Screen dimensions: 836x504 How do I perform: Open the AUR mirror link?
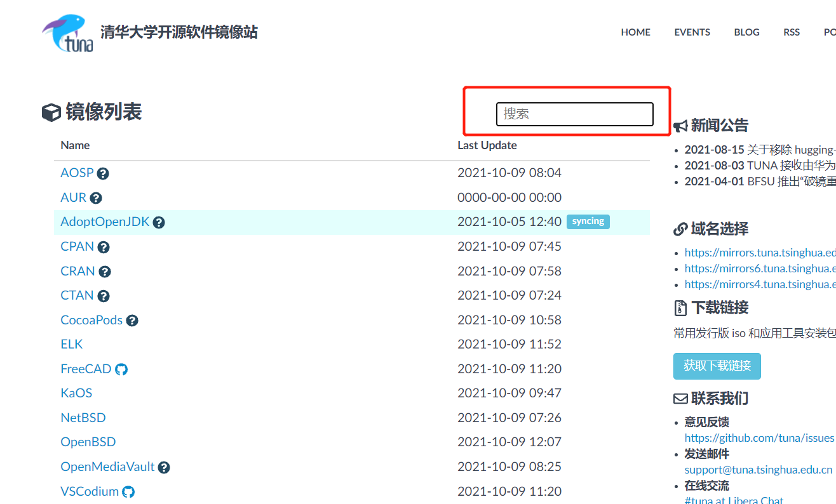click(x=73, y=197)
